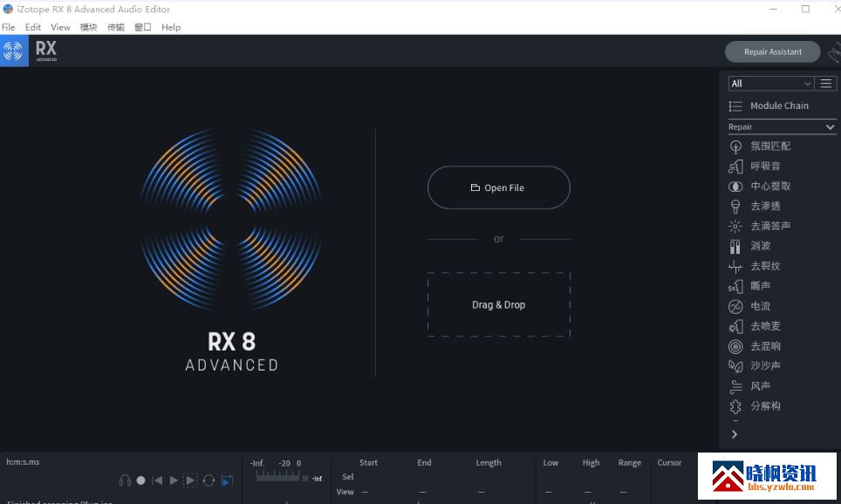
Task: Open the Module Chain
Action: 769,106
